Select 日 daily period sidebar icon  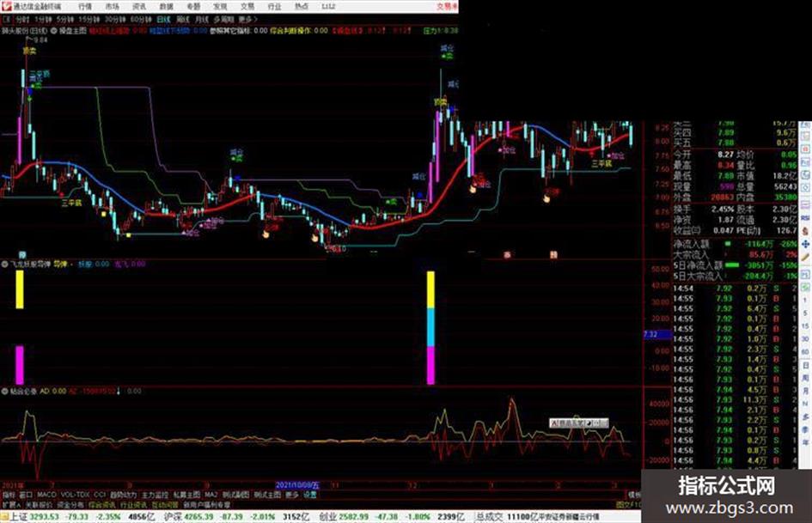[x=805, y=366]
